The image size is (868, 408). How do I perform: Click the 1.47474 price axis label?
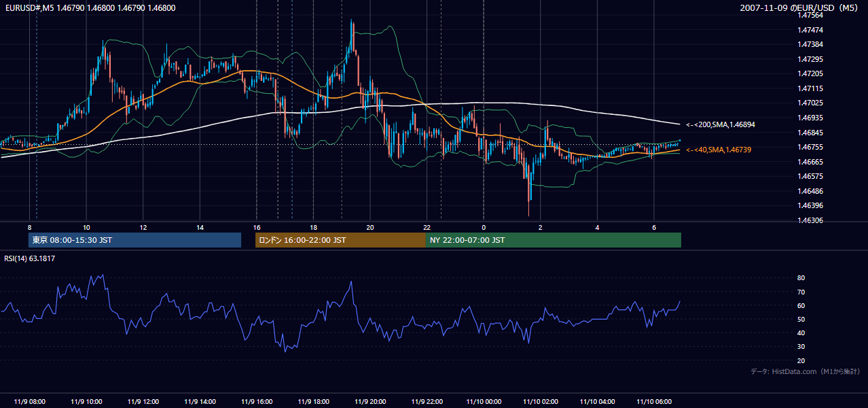point(810,30)
